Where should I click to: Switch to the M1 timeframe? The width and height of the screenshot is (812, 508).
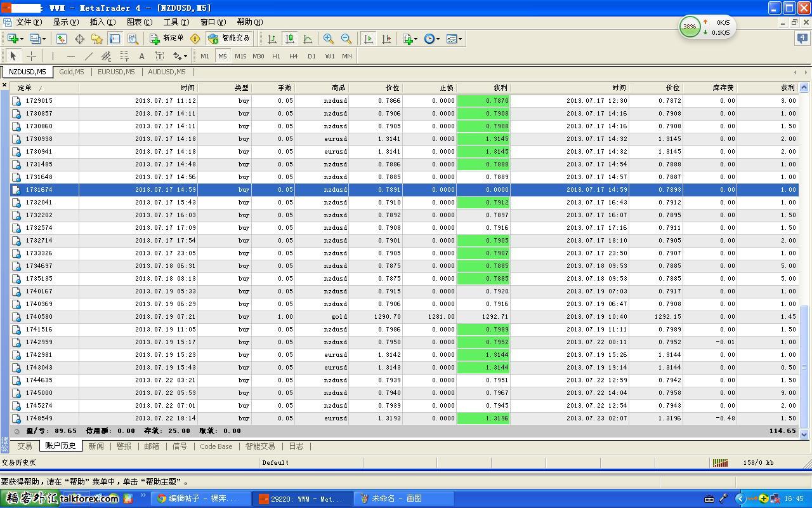coord(205,56)
